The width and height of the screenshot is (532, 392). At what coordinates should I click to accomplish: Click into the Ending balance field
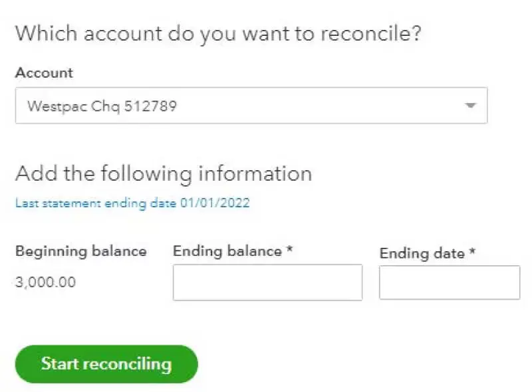[x=267, y=282]
